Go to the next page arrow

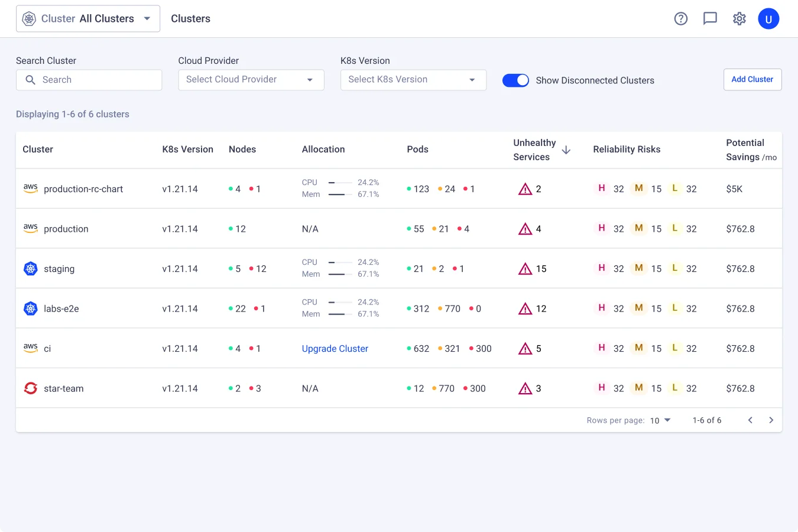point(771,420)
